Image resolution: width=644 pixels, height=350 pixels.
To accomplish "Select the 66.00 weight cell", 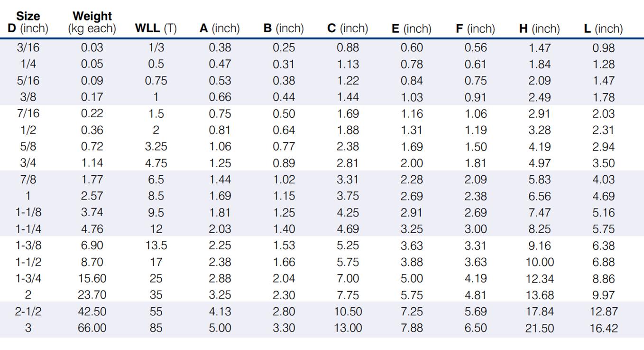I will [92, 328].
